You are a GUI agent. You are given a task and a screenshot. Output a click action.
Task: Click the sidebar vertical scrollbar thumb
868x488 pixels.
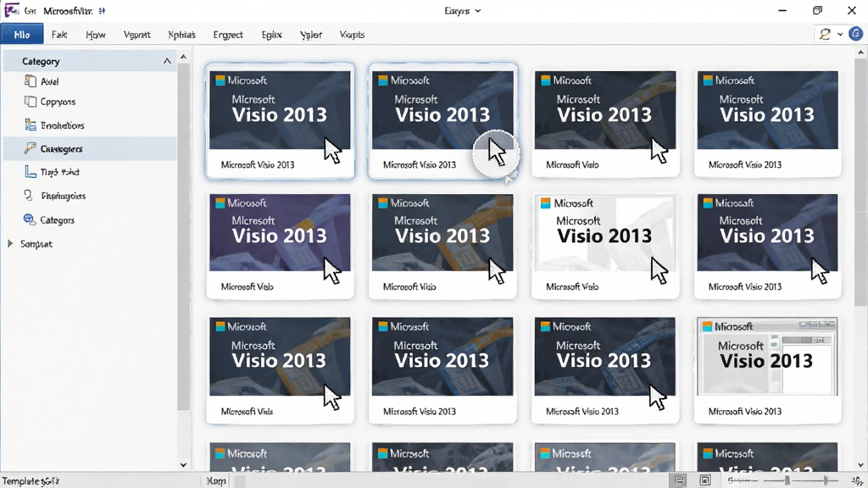(x=183, y=237)
